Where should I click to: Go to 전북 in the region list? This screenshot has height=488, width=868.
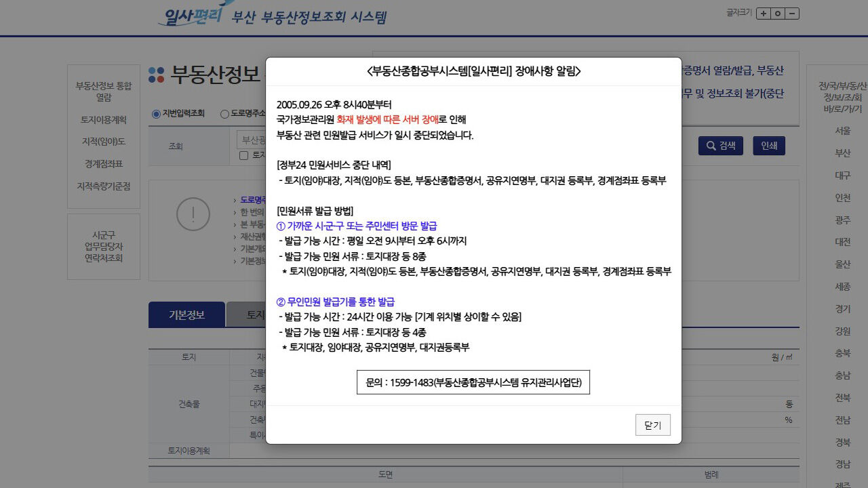pos(843,397)
